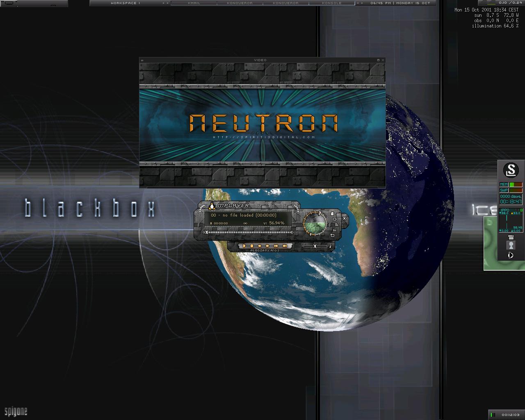Click the arrow icon at dock bottom

(511, 255)
